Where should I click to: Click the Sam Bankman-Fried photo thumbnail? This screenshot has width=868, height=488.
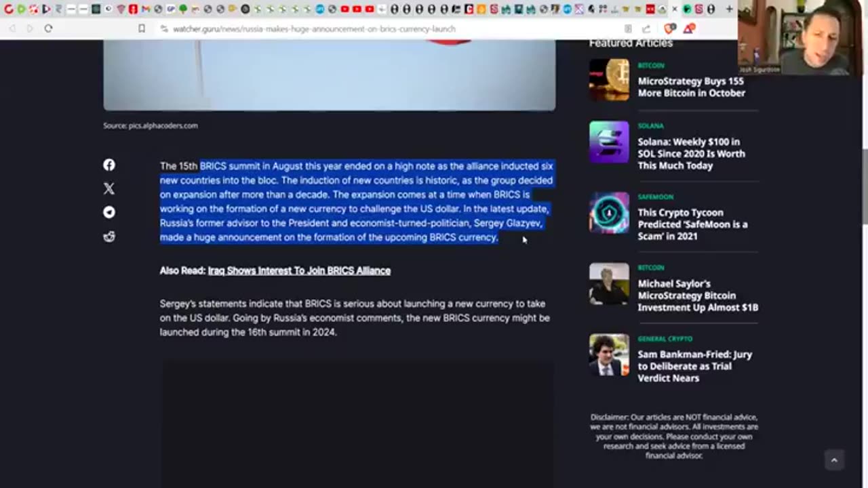609,354
